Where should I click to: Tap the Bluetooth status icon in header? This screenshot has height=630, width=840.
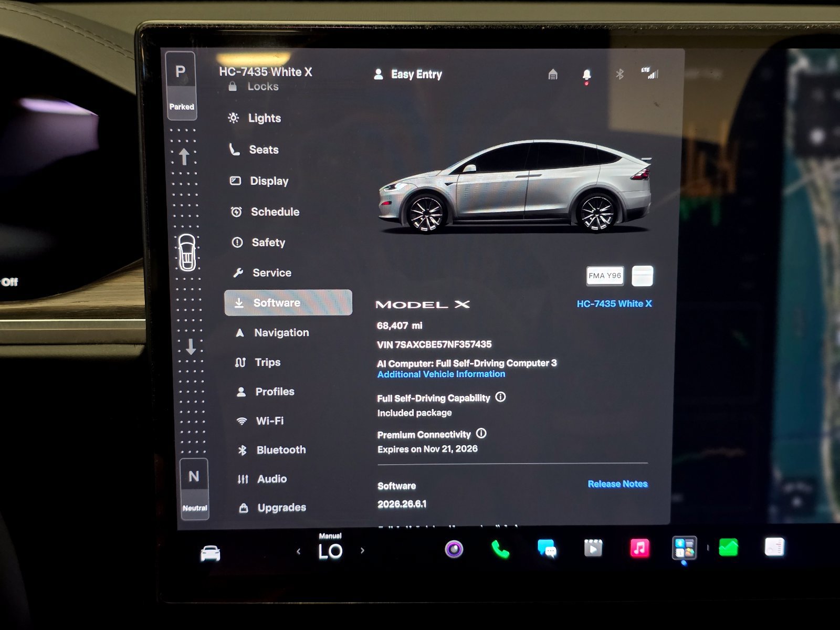click(x=619, y=74)
